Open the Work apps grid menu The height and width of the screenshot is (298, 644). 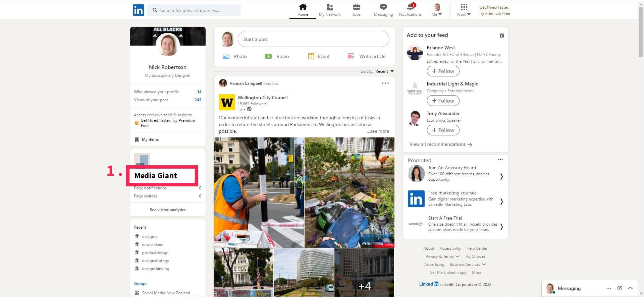coord(464,10)
